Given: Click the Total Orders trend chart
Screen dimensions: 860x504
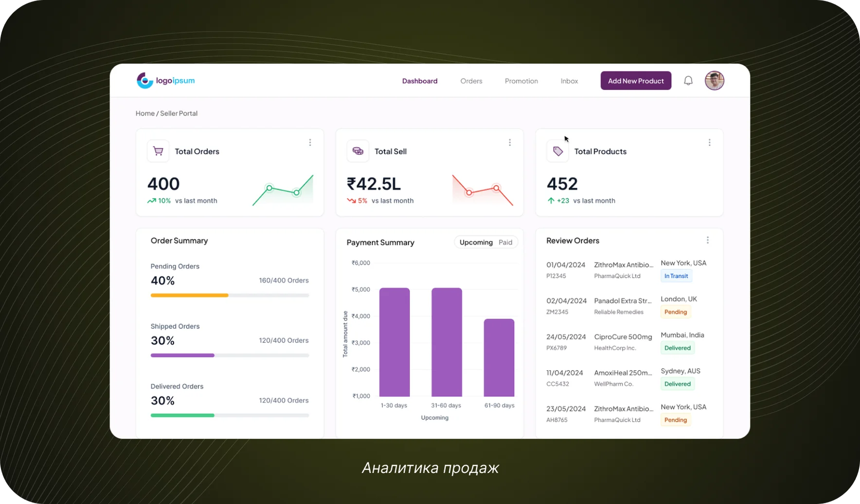Looking at the screenshot, I should 283,190.
